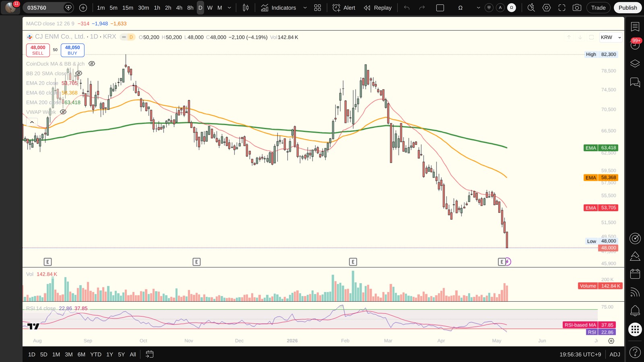This screenshot has width=644, height=362.
Task: Open the Replay mode
Action: click(x=378, y=8)
